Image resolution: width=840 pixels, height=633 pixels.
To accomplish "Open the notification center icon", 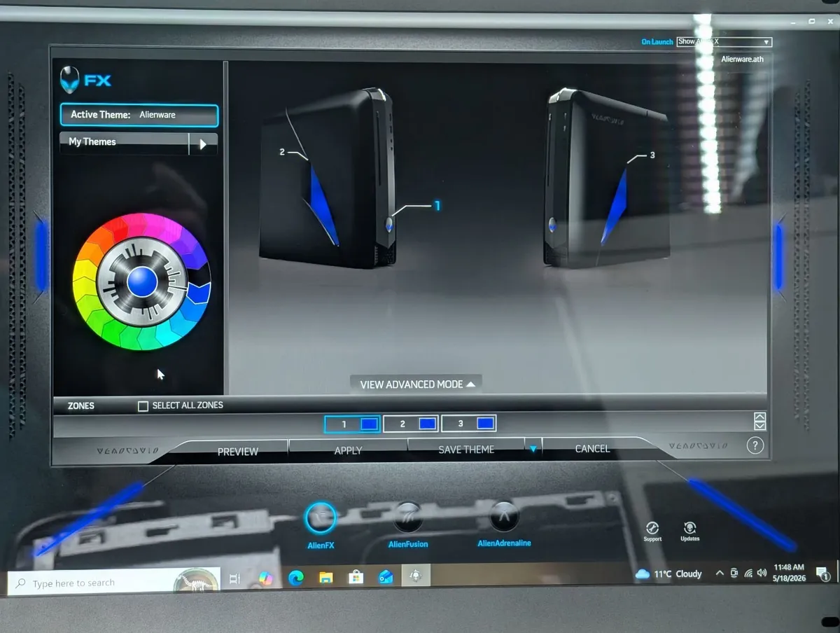I will coord(823,574).
